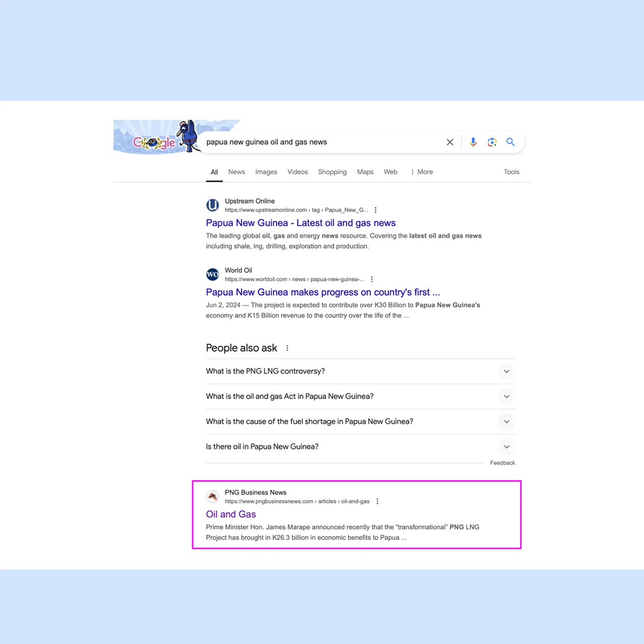Click the question about the fuel shortage cause
This screenshot has height=644, width=644.
point(310,422)
